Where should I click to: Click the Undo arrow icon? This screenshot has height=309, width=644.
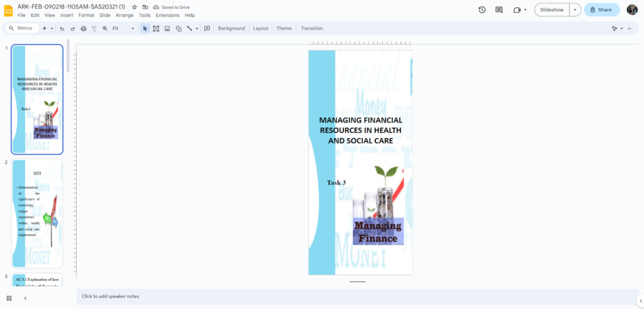(x=62, y=28)
